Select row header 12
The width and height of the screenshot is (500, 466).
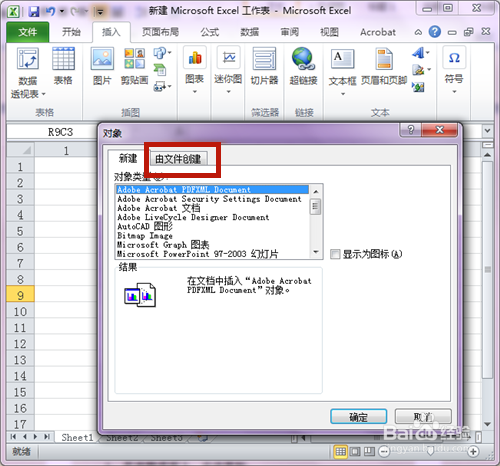(20, 343)
